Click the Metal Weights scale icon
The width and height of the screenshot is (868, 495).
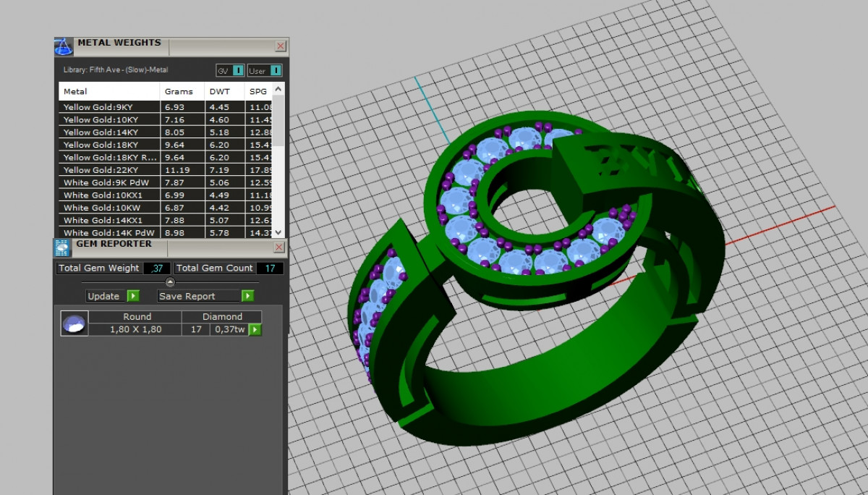(x=64, y=47)
